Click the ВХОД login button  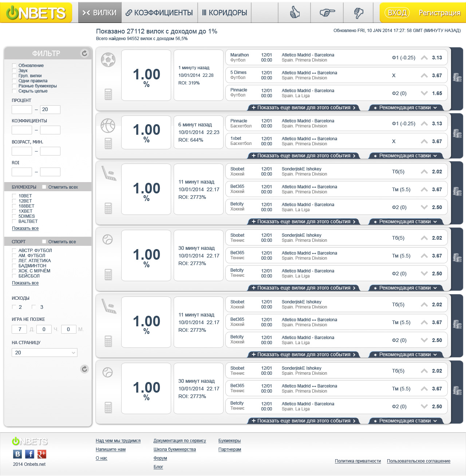tap(397, 13)
